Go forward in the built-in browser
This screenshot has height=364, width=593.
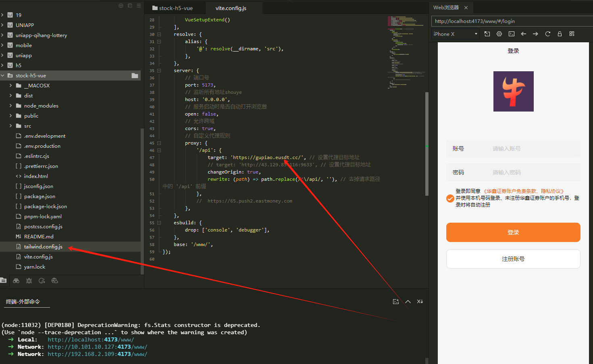535,34
